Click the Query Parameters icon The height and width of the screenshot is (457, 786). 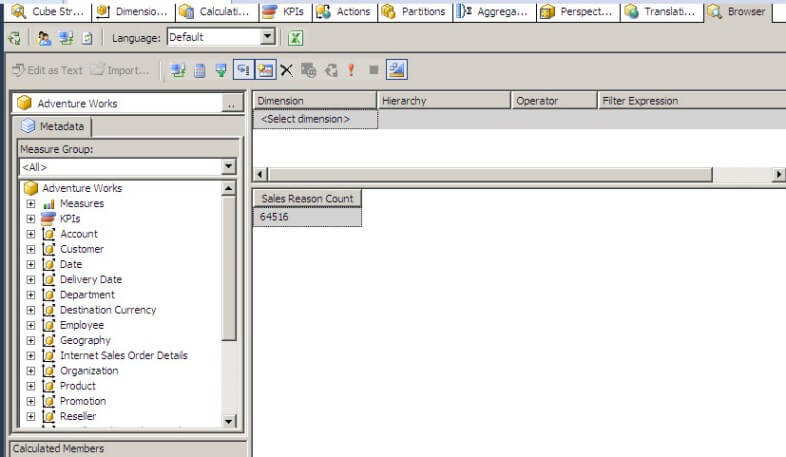[x=308, y=70]
